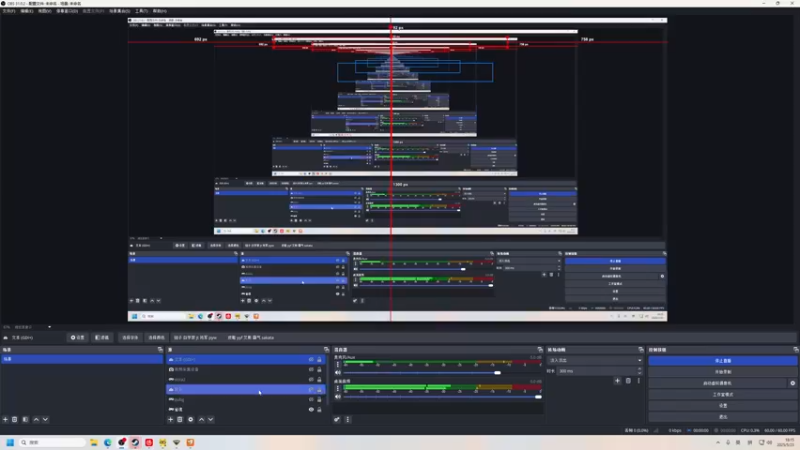Toggle visibility of the video capture device source

tap(311, 369)
